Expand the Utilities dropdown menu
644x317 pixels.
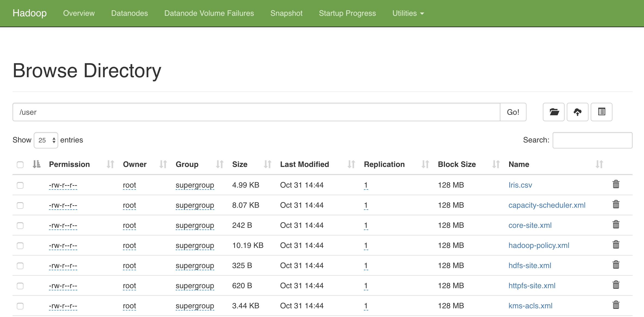[408, 13]
